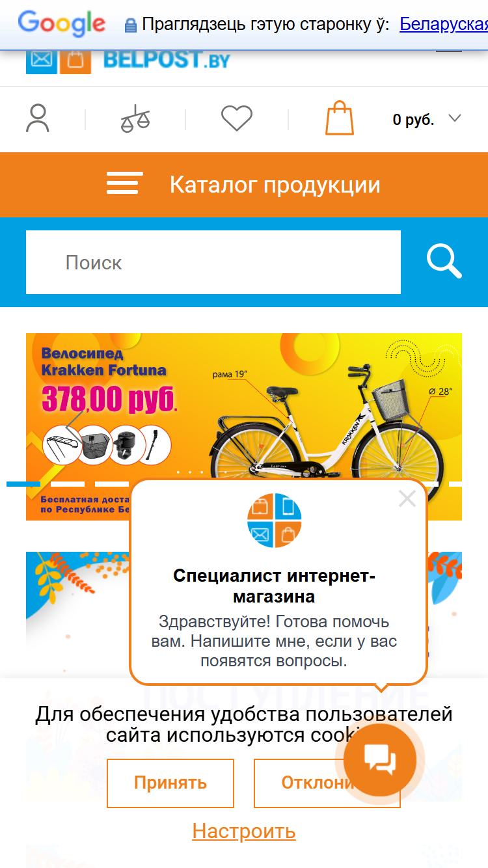Viewport: 488px width, 868px height.
Task: Open the orange chat bubble button
Action: coord(380,760)
